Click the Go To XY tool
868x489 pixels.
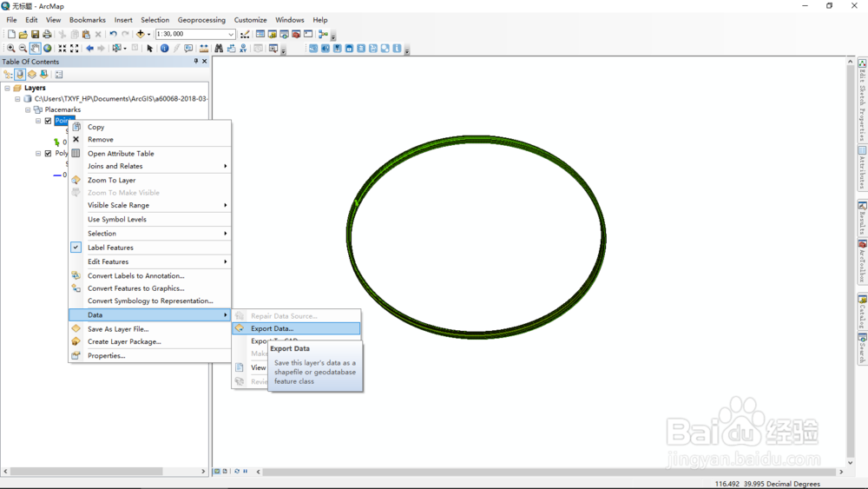(x=242, y=49)
